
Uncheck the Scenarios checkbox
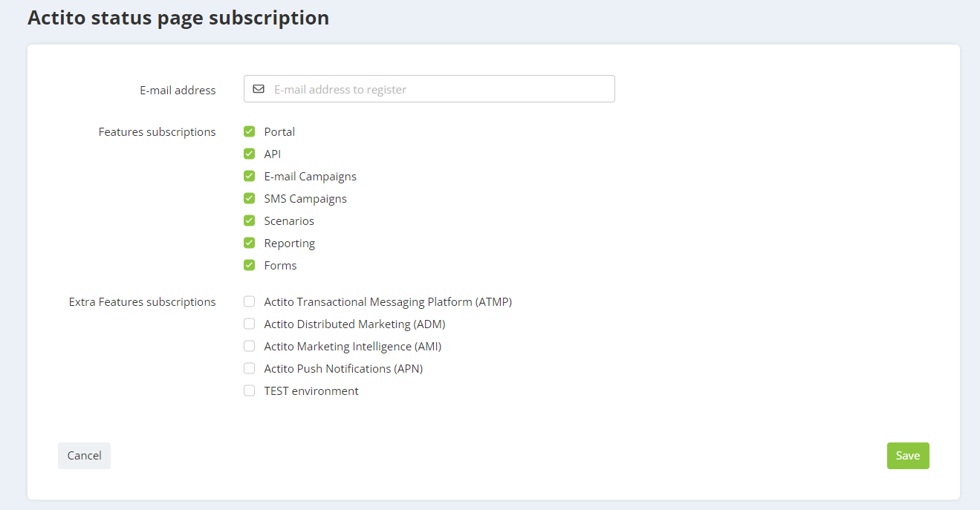click(250, 221)
